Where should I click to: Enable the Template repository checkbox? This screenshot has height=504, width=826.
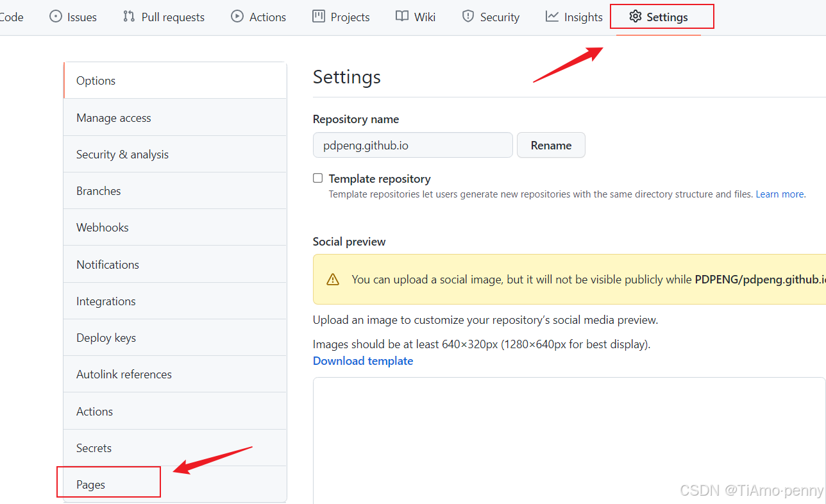318,178
